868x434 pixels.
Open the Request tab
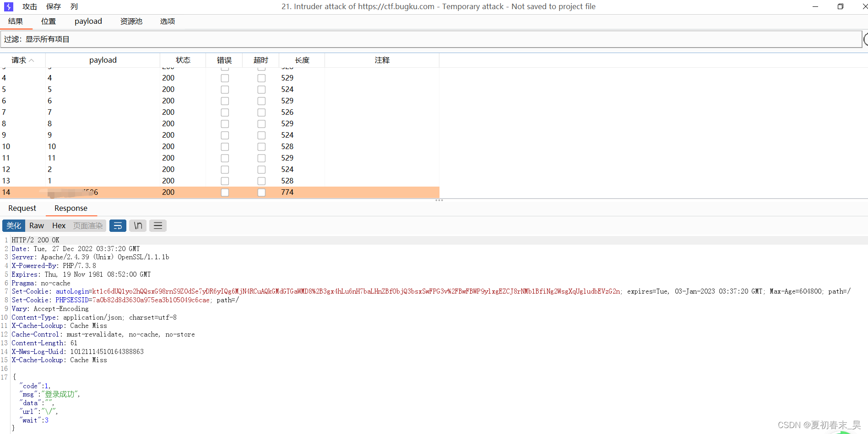pos(22,209)
